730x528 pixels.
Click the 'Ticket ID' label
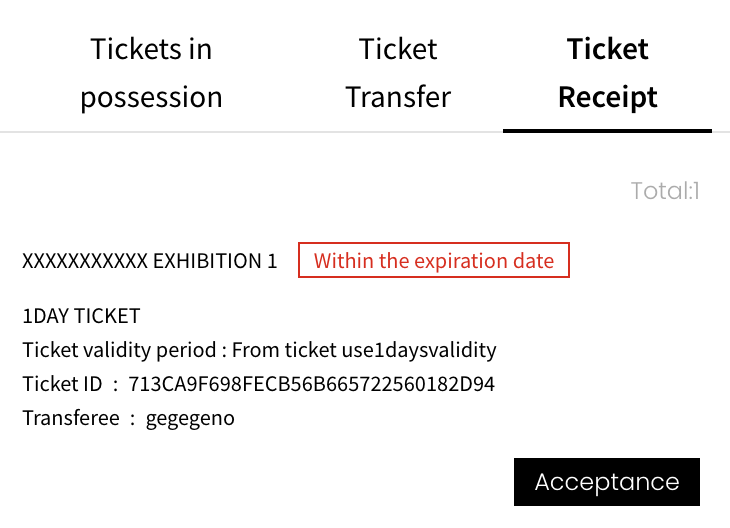[61, 385]
